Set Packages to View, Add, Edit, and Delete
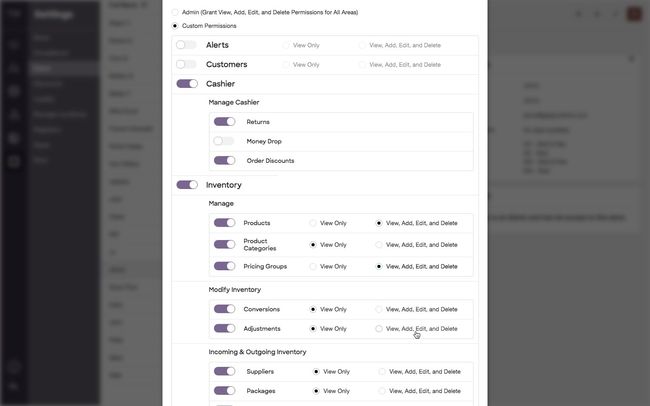This screenshot has width=650, height=406. point(382,391)
